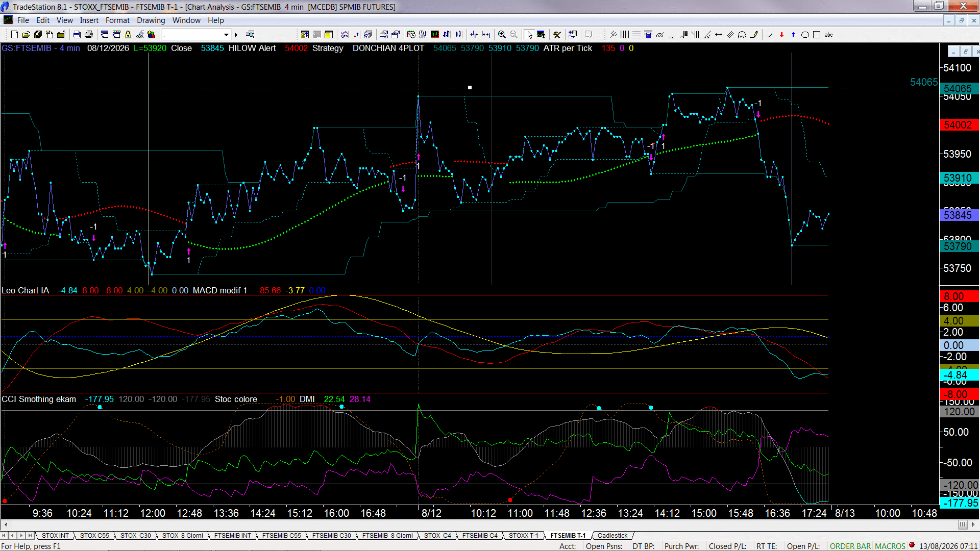Image resolution: width=980 pixels, height=551 pixels.
Task: Select the vertical lines drawing tool
Action: coord(624,35)
